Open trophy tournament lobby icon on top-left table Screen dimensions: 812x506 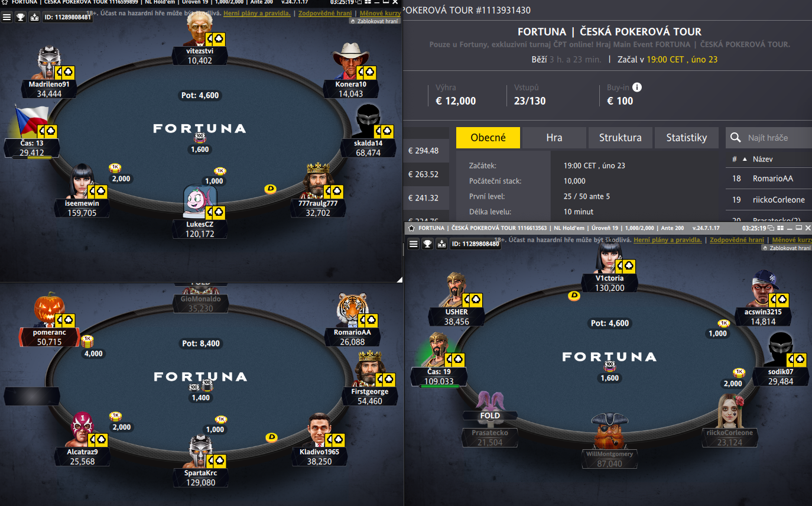[x=21, y=17]
